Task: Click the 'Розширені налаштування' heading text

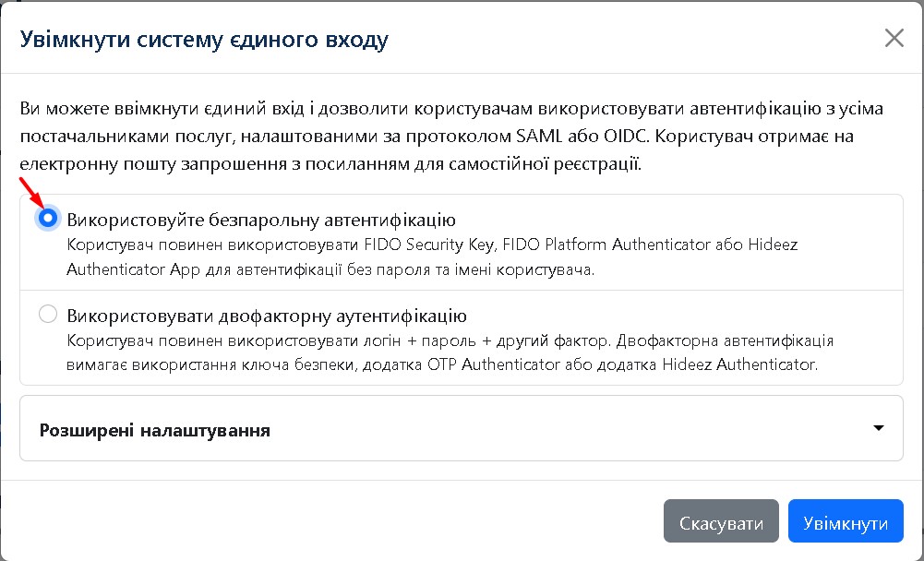Action: point(155,430)
